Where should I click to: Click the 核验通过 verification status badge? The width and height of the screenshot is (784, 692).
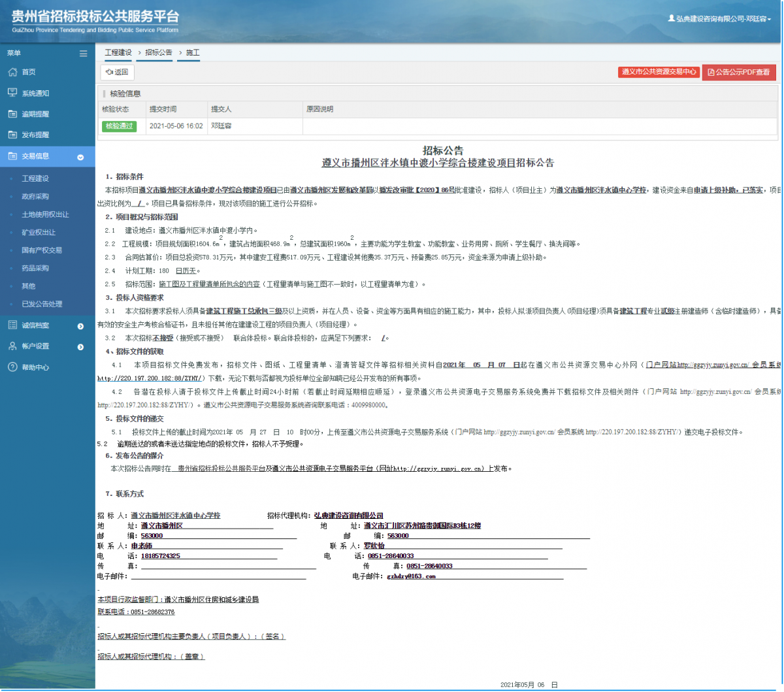[119, 126]
